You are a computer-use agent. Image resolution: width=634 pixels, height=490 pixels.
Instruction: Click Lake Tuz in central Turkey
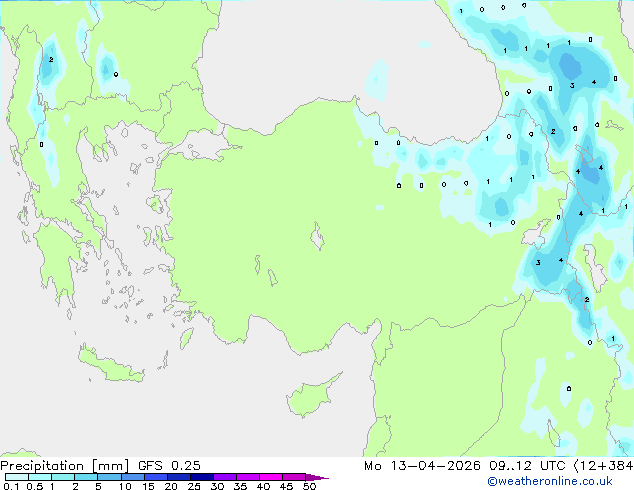[x=317, y=236]
